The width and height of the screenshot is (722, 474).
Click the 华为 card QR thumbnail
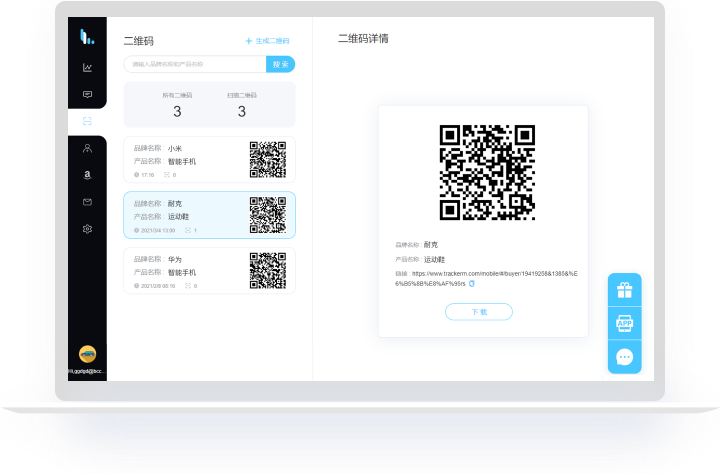click(268, 270)
